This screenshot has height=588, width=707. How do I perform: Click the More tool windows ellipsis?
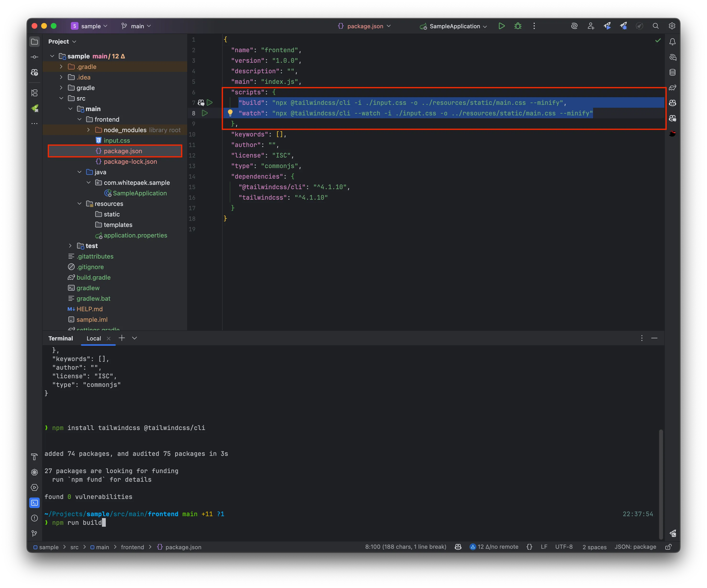[34, 124]
